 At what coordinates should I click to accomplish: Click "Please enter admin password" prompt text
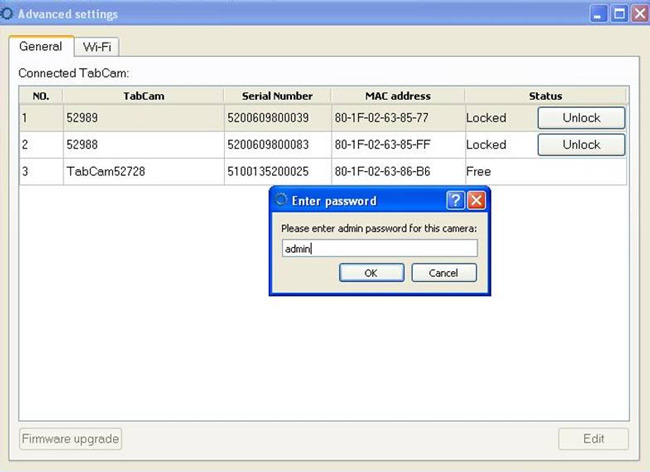[x=379, y=228]
